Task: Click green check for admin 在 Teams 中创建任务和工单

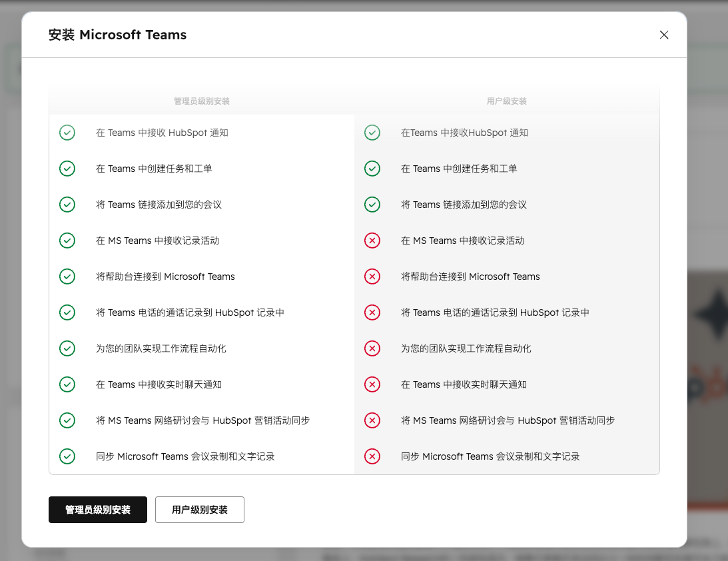Action: pyautogui.click(x=67, y=169)
